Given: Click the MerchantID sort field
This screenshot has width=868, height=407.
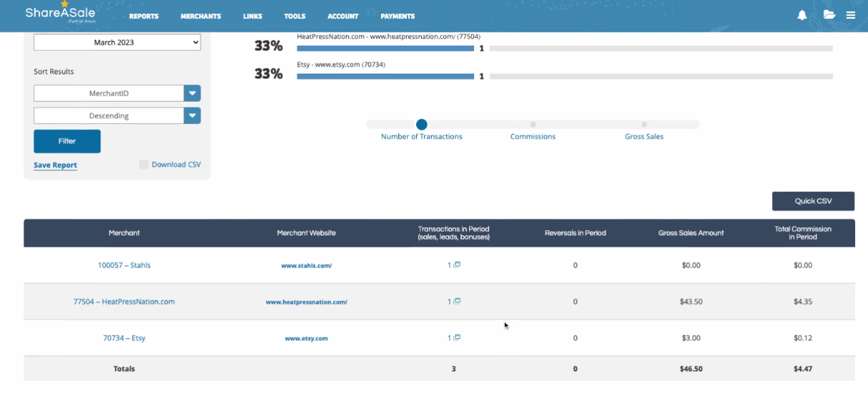Looking at the screenshot, I should tap(109, 93).
